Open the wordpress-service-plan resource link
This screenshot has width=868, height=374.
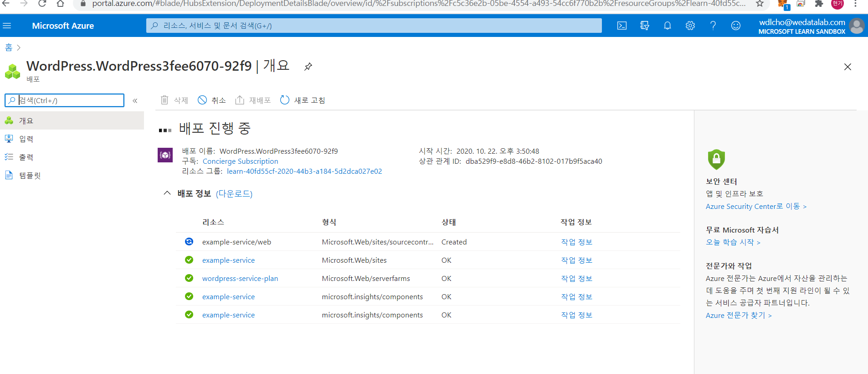point(240,278)
